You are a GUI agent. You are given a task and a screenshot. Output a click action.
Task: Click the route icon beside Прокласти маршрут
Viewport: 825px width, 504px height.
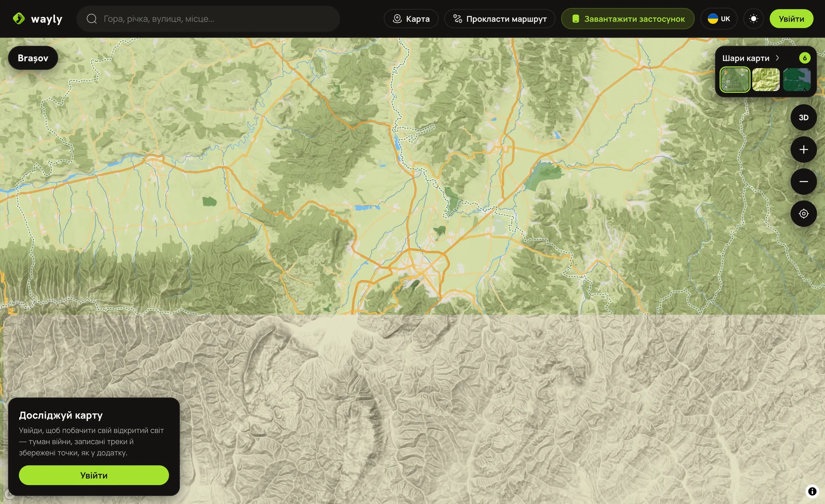coord(457,19)
